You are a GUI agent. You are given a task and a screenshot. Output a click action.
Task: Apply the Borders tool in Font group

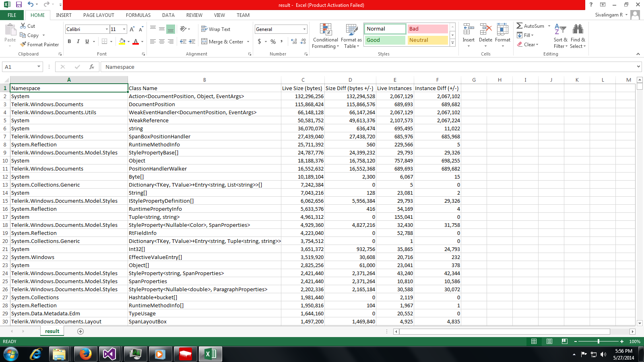[x=105, y=41]
